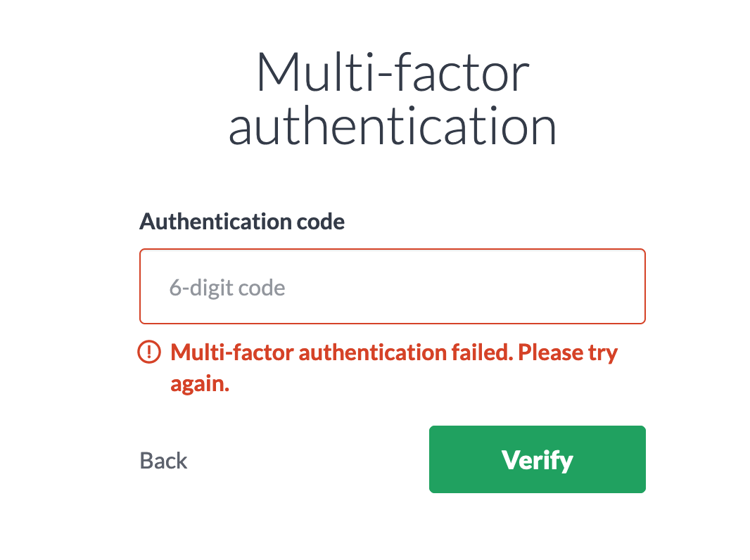
Task: Click the "Authentication code" field label
Action: pos(242,222)
